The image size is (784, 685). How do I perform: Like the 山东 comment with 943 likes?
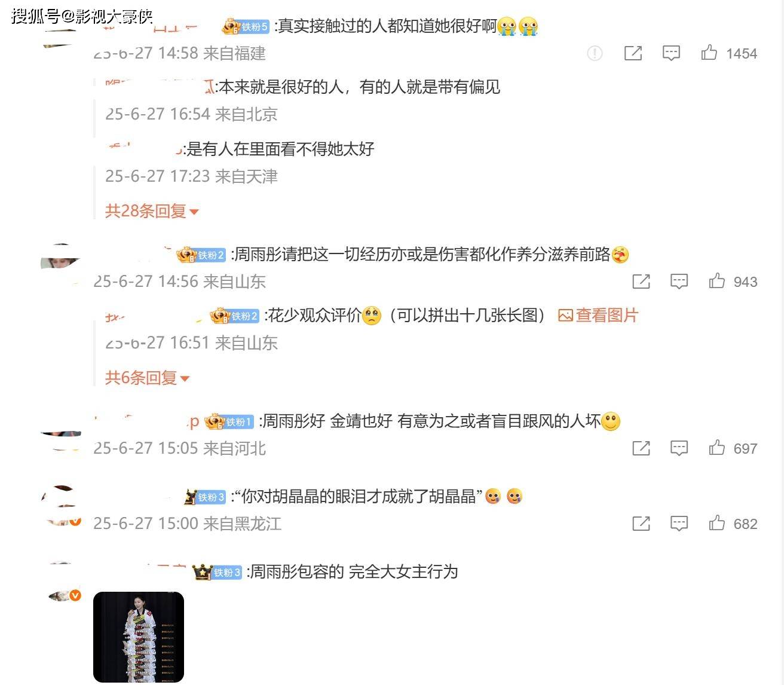(x=716, y=281)
